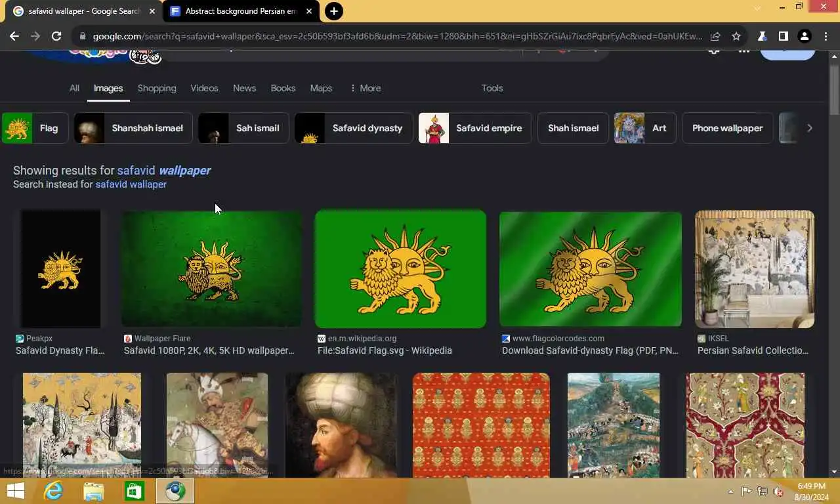Screen dimensions: 840x504
Task: Open the Tools filter button
Action: pyautogui.click(x=492, y=88)
